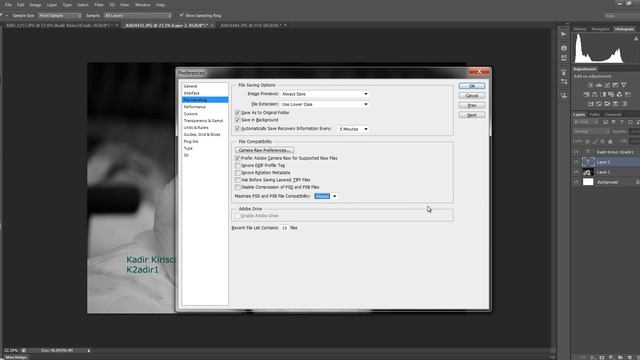Add an Invert adjustment
This screenshot has height=360, width=640.
(591, 104)
